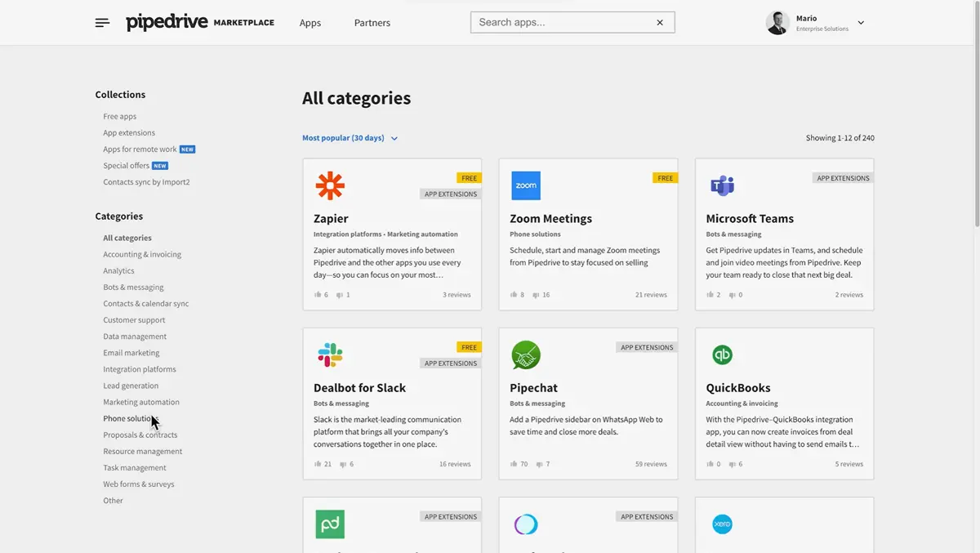Open the App extensions collection
The image size is (980, 553).
point(129,133)
